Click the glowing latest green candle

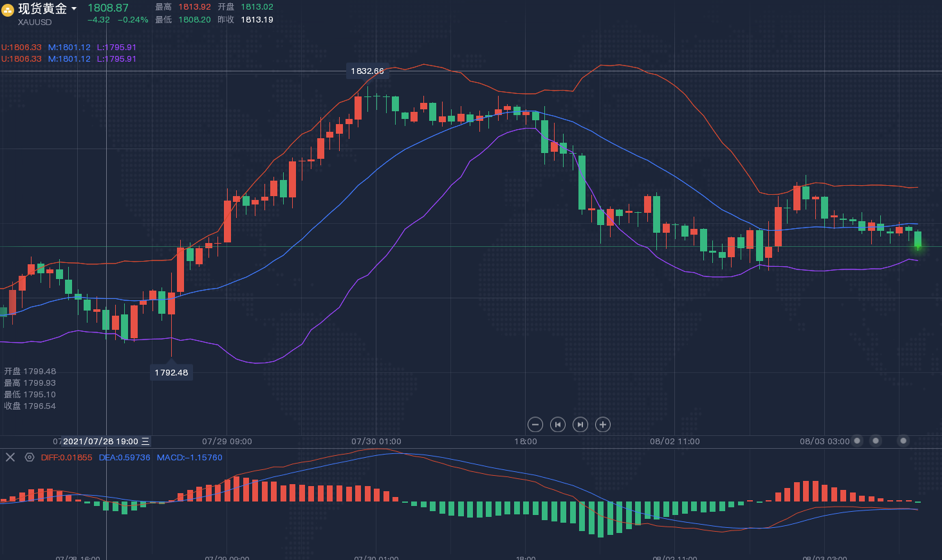point(918,240)
